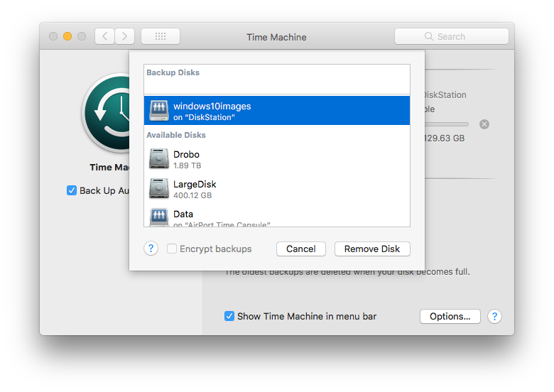
Task: Toggle Back Up Automatically checkbox
Action: tap(72, 190)
